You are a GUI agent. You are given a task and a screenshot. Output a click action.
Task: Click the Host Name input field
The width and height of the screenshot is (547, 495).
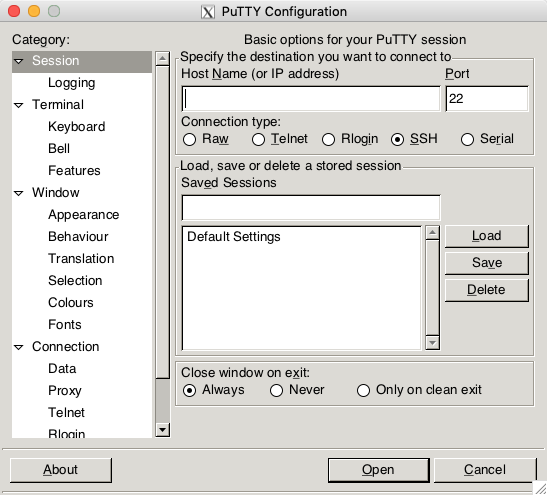tap(311, 99)
